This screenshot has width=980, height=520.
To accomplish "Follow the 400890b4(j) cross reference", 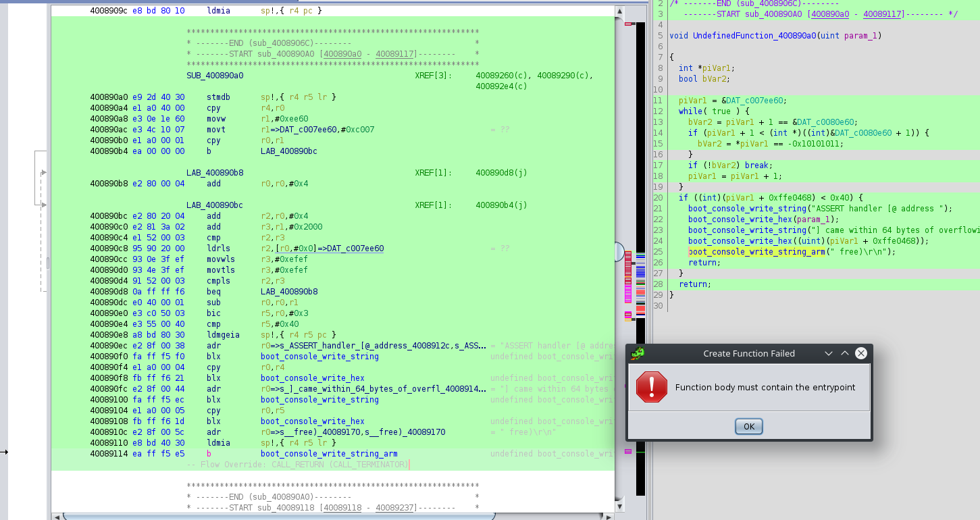I will click(502, 205).
